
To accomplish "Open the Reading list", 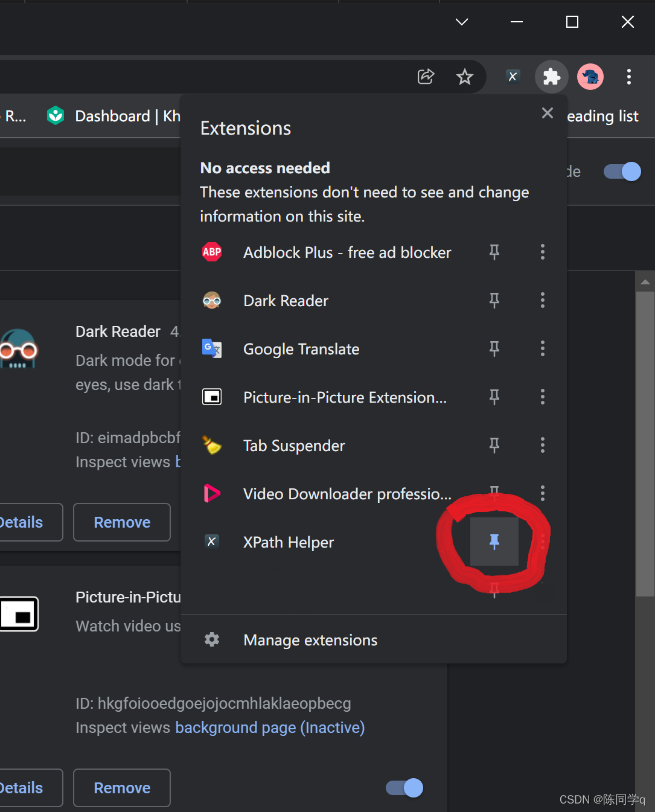I will [602, 116].
